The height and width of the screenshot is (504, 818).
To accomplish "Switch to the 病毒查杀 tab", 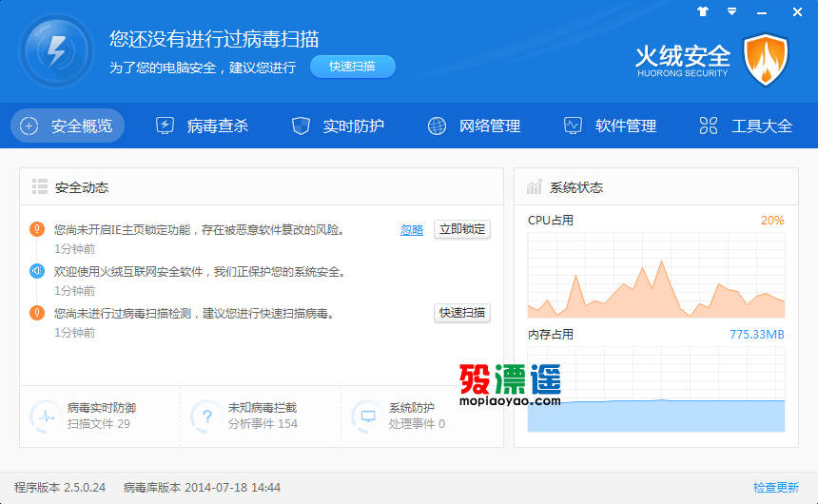I will point(203,126).
